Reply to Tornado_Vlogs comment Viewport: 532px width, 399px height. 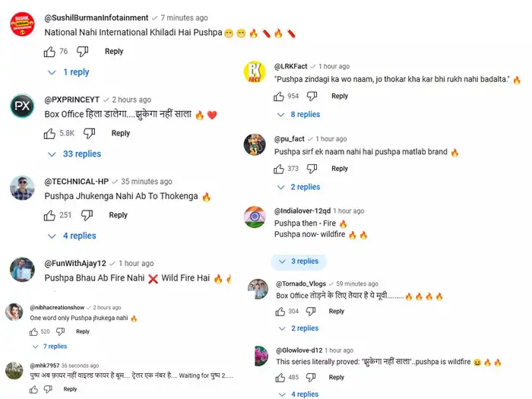coord(337,312)
